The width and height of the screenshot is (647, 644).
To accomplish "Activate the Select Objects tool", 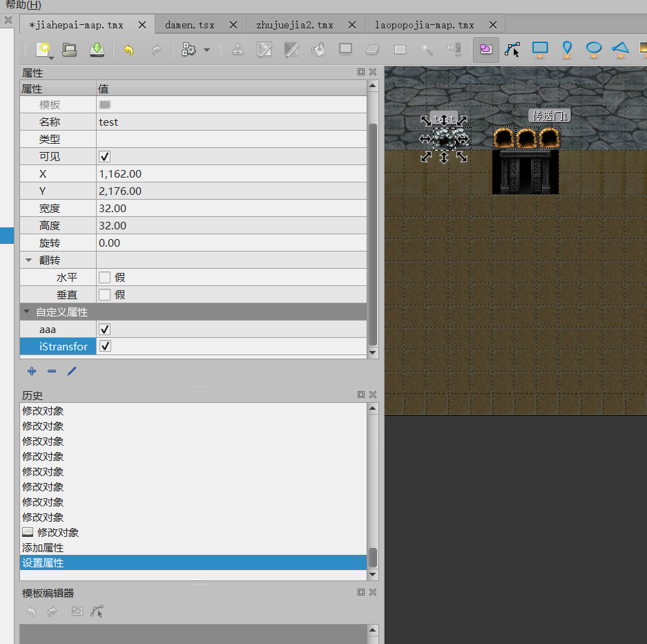I will coord(486,50).
